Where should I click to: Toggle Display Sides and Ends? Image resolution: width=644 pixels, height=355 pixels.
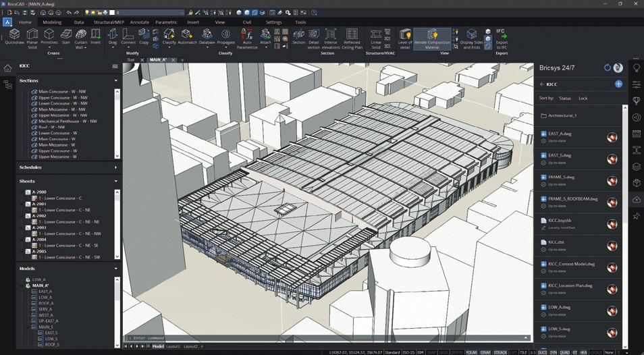tap(471, 39)
